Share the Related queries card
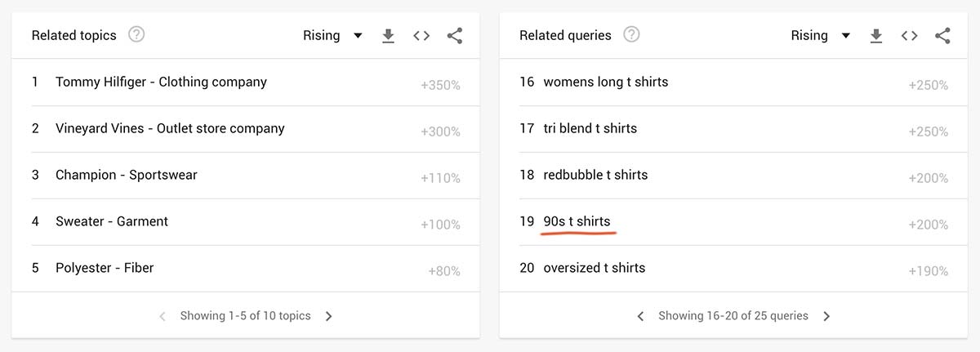980x352 pixels. tap(942, 36)
